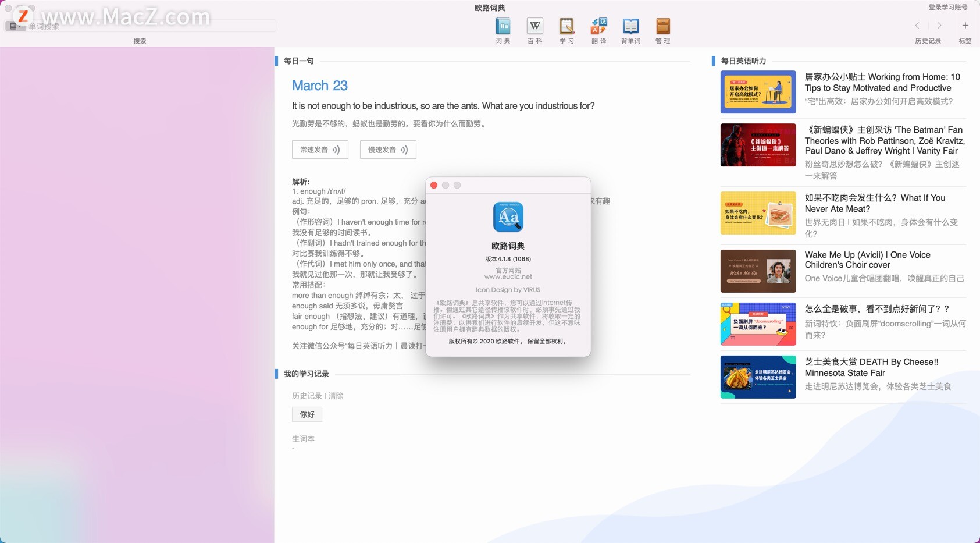Click 清除 to clear history
The width and height of the screenshot is (980, 543).
pyautogui.click(x=336, y=396)
